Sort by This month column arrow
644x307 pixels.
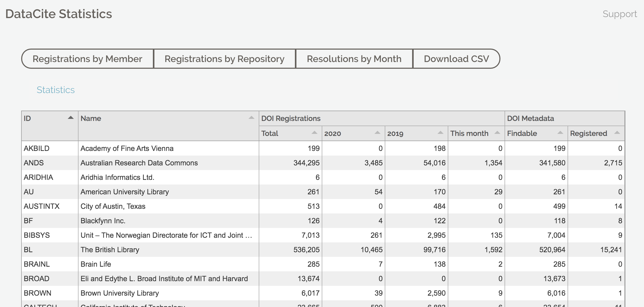click(x=497, y=133)
